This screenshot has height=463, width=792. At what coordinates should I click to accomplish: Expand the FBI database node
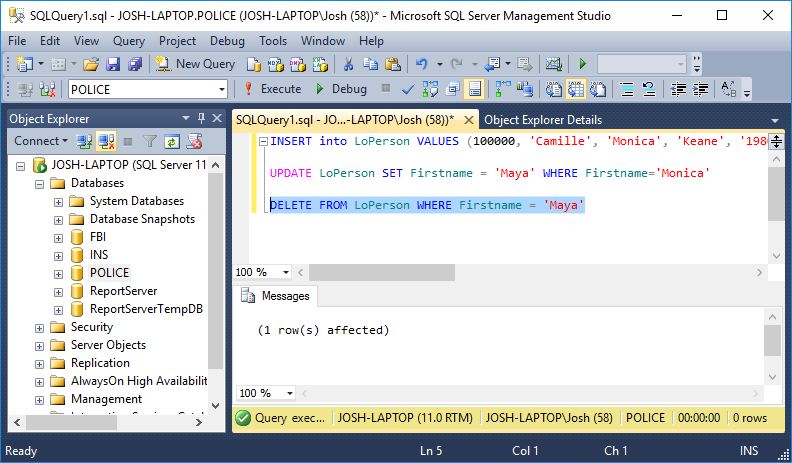tap(59, 238)
